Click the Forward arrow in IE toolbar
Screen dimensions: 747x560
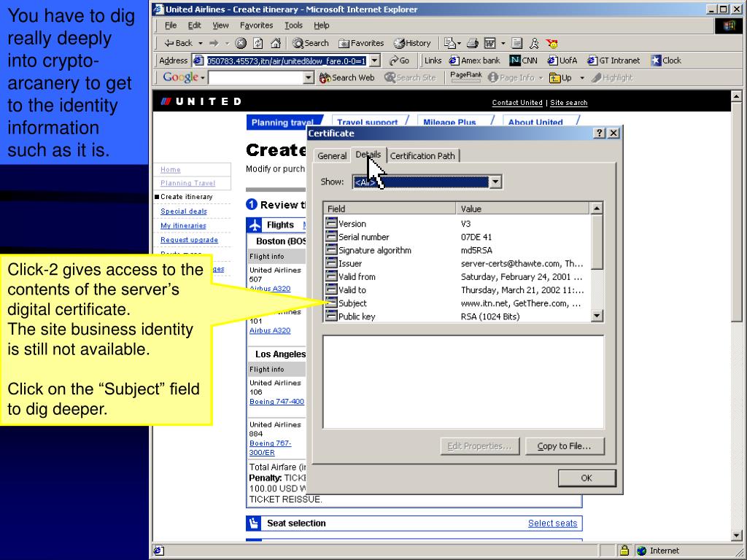click(x=214, y=43)
